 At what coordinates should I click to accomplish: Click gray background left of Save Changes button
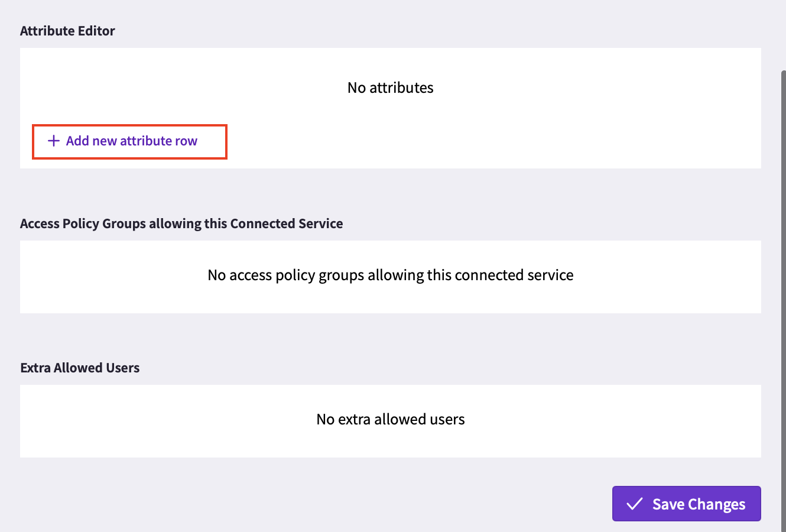pyautogui.click(x=307, y=504)
